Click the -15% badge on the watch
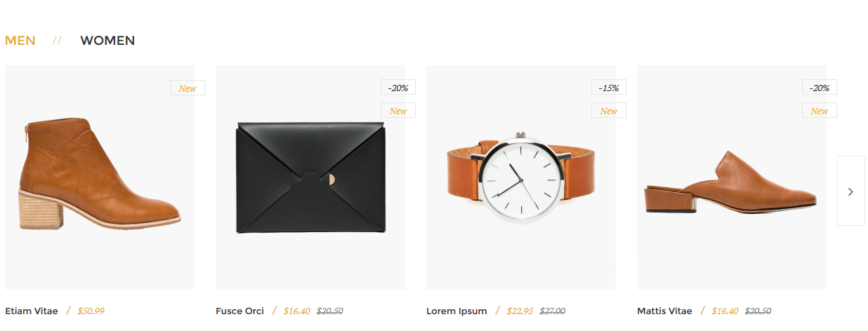The width and height of the screenshot is (868, 331). pos(609,88)
